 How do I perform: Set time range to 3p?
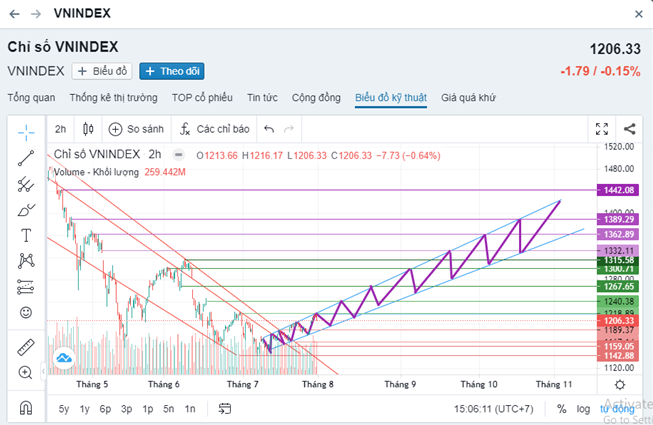pyautogui.click(x=127, y=409)
